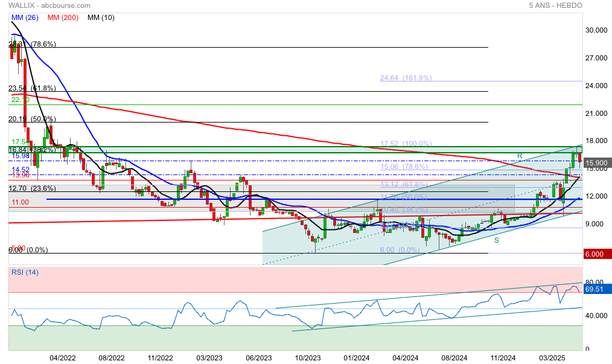Click the 06/2023 date axis label
Screen dimensions: 612x364
tap(258, 358)
